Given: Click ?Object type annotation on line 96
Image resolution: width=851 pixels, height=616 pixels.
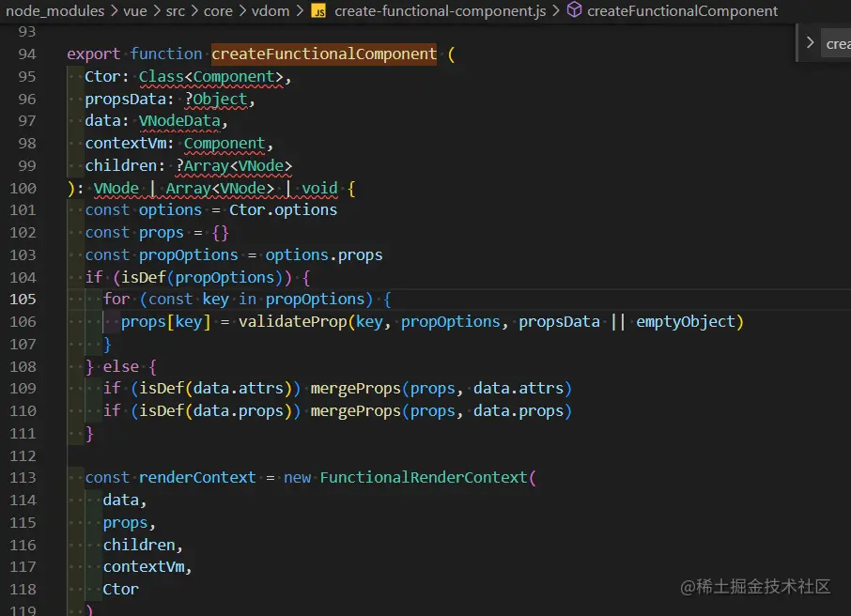Looking at the screenshot, I should 215,100.
